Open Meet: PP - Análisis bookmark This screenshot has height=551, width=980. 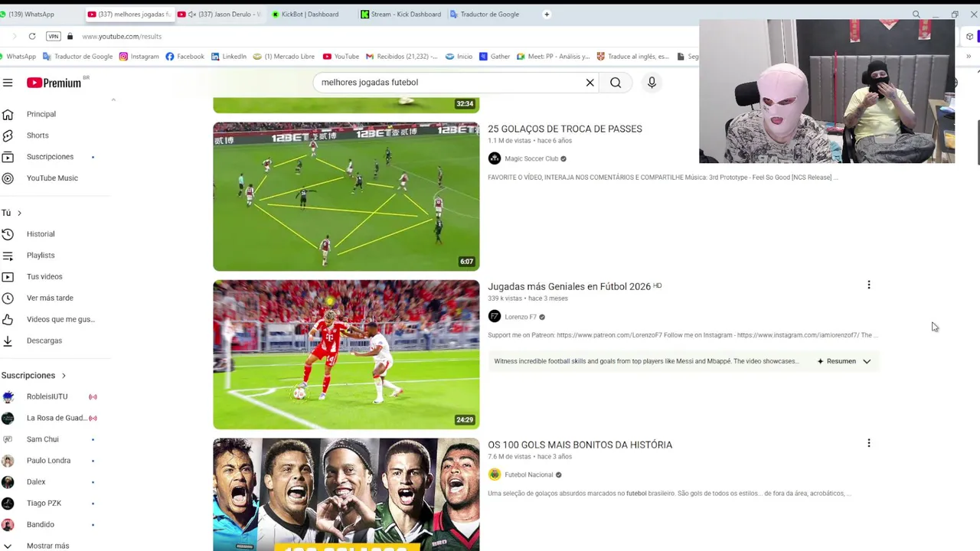pyautogui.click(x=553, y=56)
